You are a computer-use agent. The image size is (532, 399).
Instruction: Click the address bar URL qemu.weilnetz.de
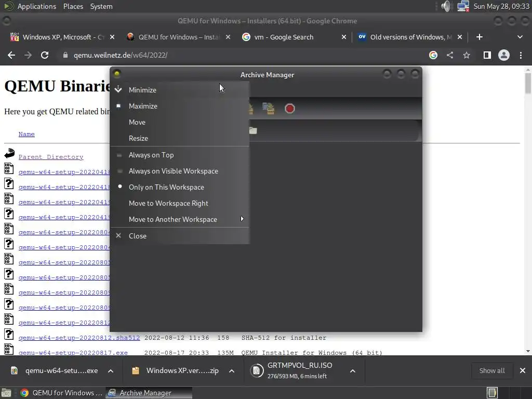click(x=121, y=55)
